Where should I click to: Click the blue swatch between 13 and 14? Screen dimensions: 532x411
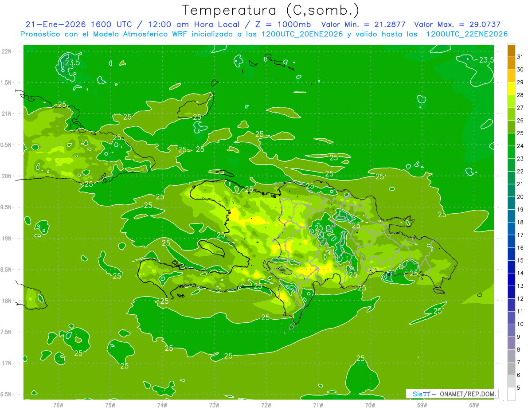click(511, 280)
